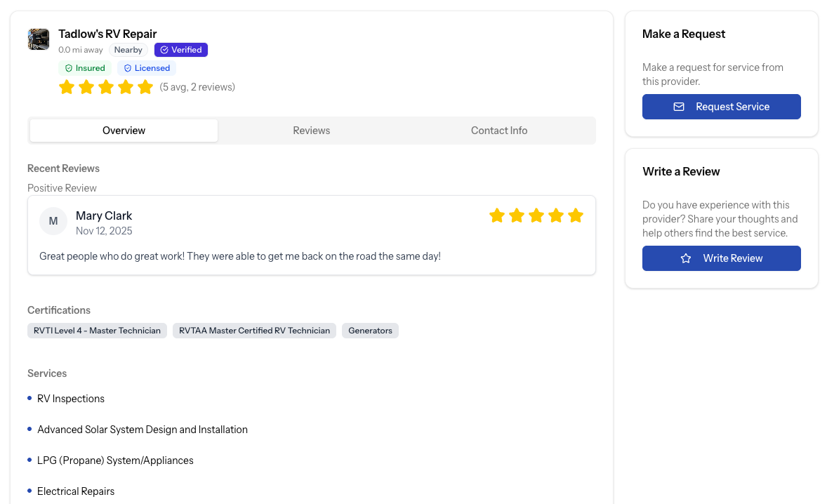Click the Verified badge checkmark icon
This screenshot has width=827, height=504.
pyautogui.click(x=164, y=50)
